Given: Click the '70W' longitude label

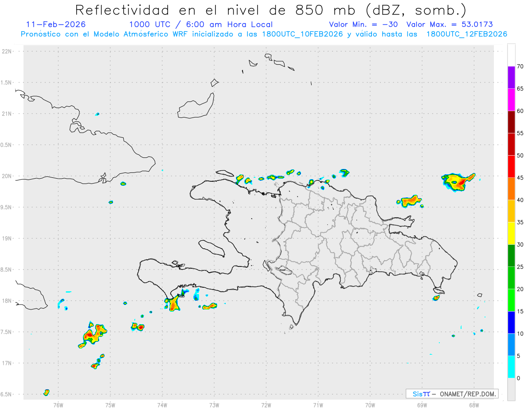Looking at the screenshot, I should pyautogui.click(x=370, y=404).
